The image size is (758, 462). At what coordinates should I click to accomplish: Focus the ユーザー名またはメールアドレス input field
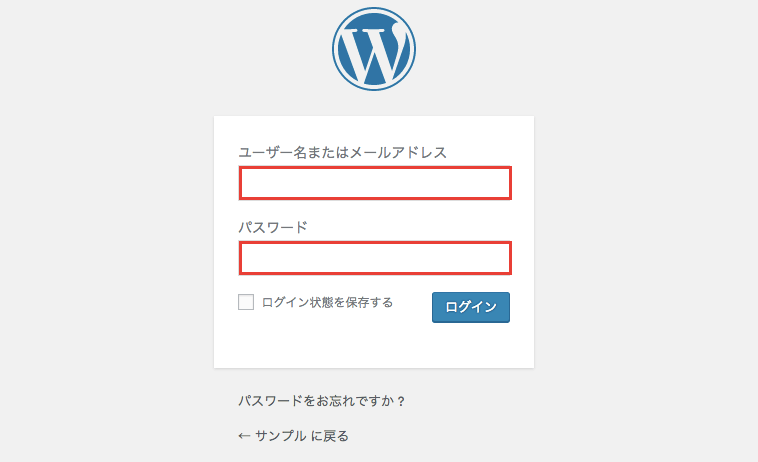pyautogui.click(x=375, y=184)
